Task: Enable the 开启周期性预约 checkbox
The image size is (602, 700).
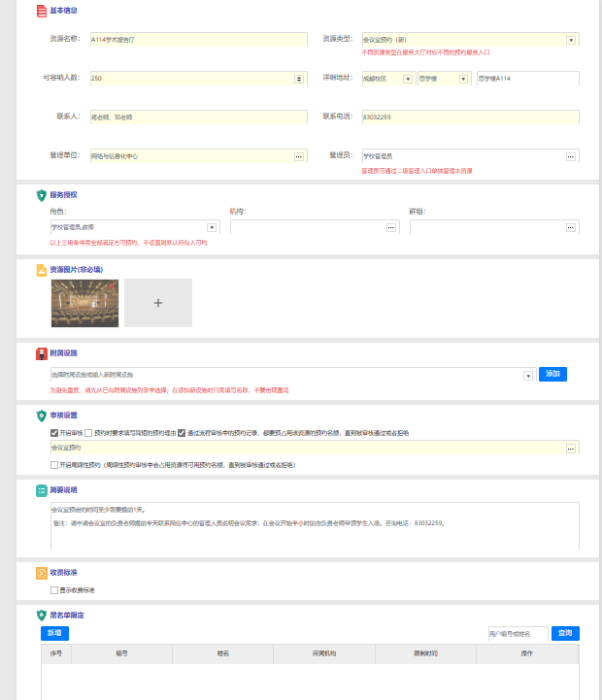Action: [x=54, y=465]
